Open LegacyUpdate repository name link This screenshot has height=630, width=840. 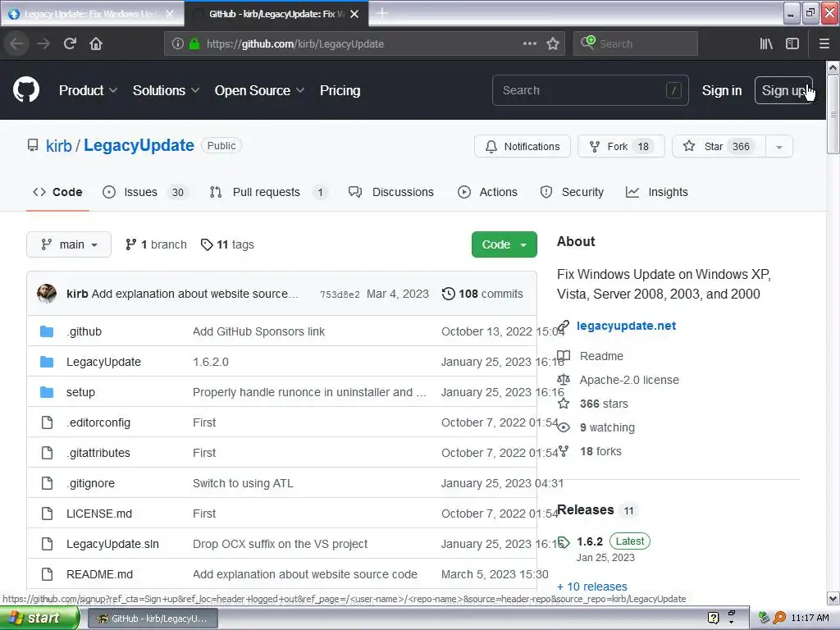[x=139, y=146]
